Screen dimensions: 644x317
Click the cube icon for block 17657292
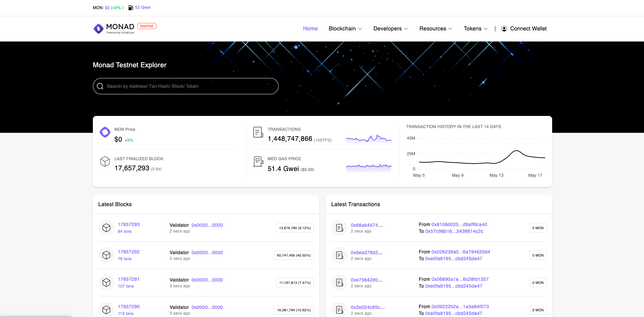click(106, 255)
